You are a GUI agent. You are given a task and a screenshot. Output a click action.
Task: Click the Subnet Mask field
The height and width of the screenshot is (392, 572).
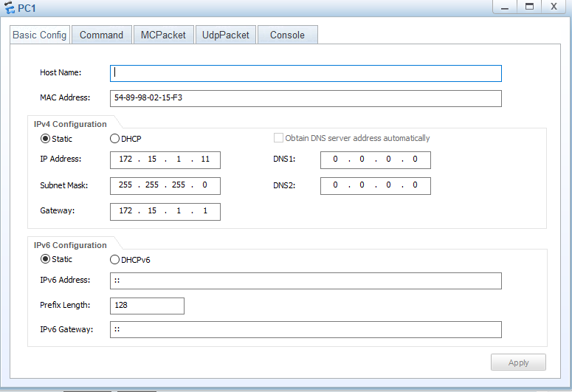(x=165, y=185)
